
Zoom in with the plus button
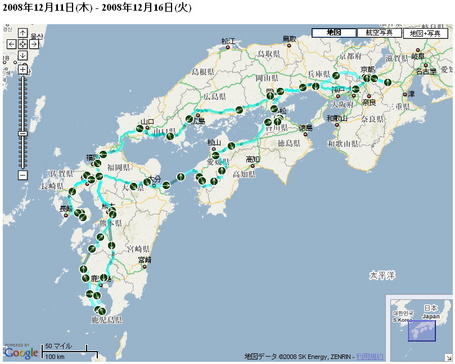(x=22, y=70)
